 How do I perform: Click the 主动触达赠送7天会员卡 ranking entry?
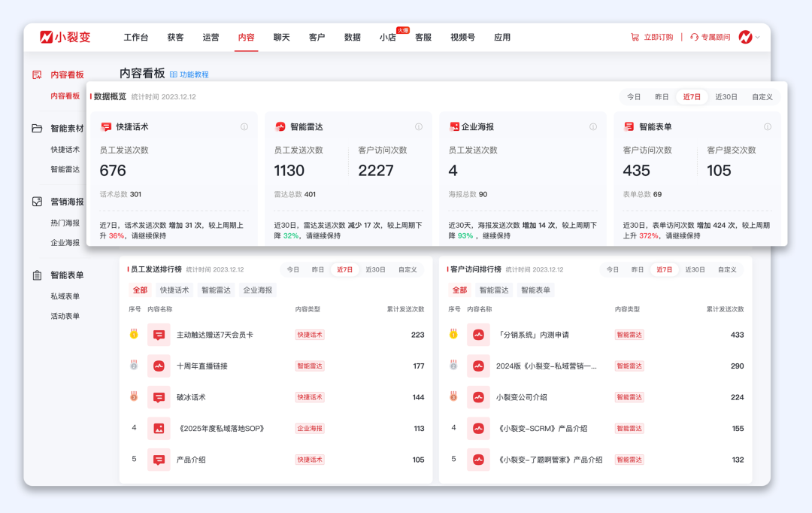216,334
